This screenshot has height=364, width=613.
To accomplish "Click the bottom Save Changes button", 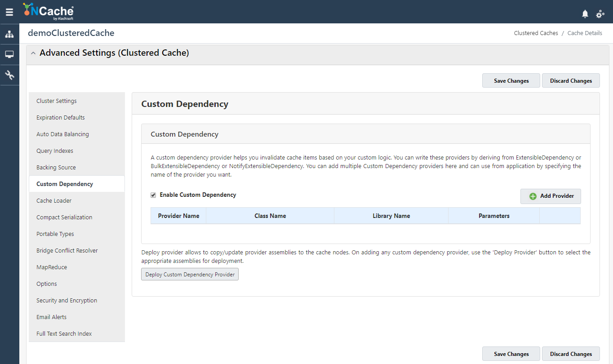I will point(511,354).
